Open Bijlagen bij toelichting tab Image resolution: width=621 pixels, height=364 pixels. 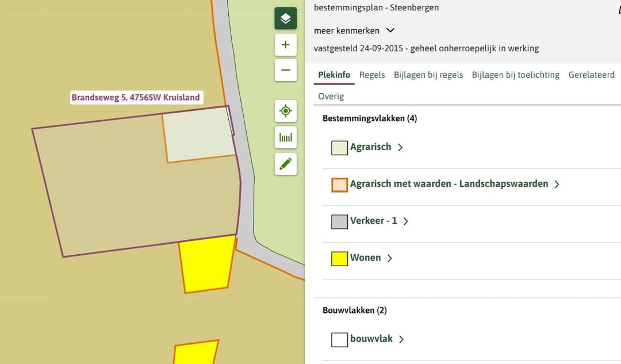point(515,75)
